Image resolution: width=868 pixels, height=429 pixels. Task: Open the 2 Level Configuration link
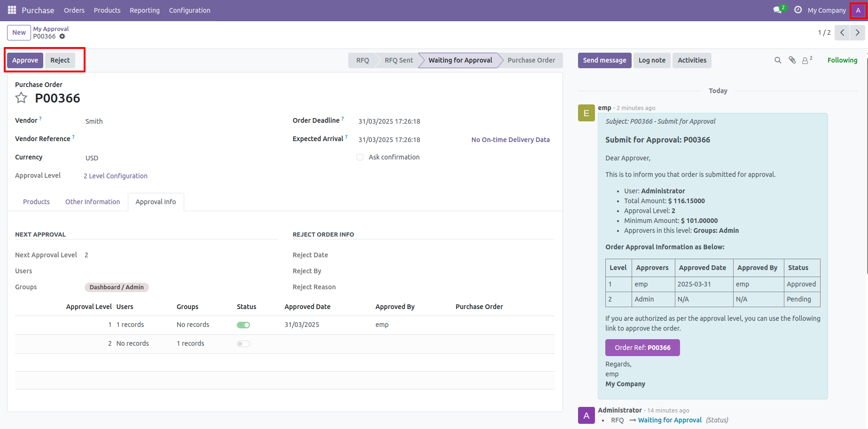click(x=116, y=176)
